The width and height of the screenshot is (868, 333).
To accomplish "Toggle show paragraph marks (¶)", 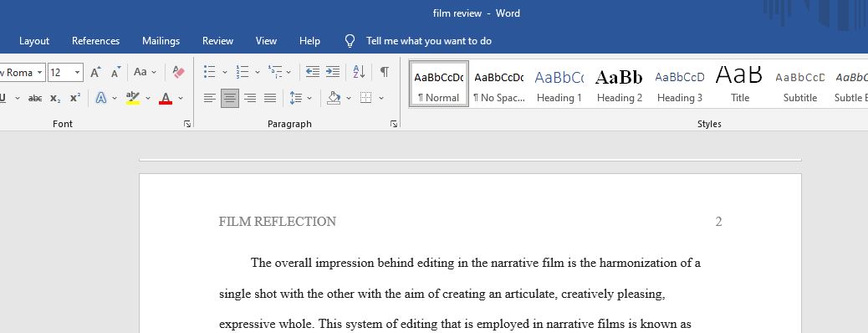I will point(384,71).
